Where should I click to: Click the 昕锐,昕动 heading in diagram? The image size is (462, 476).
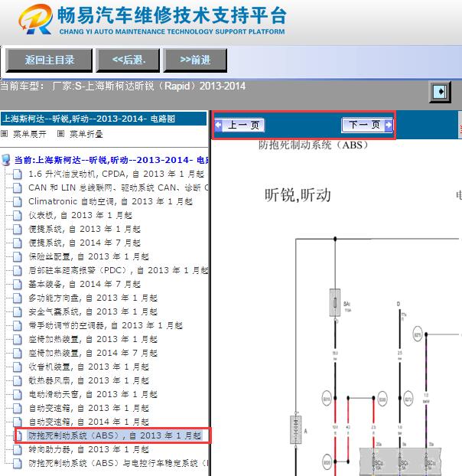coord(298,194)
